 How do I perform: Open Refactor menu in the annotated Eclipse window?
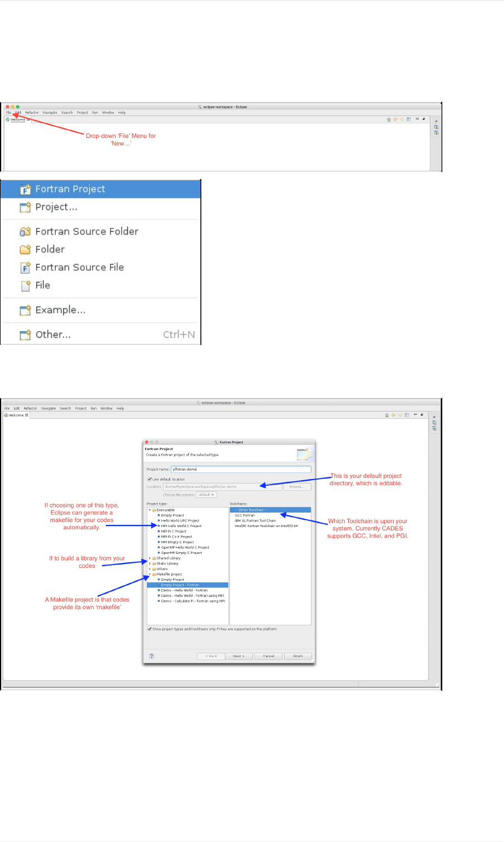pos(32,112)
